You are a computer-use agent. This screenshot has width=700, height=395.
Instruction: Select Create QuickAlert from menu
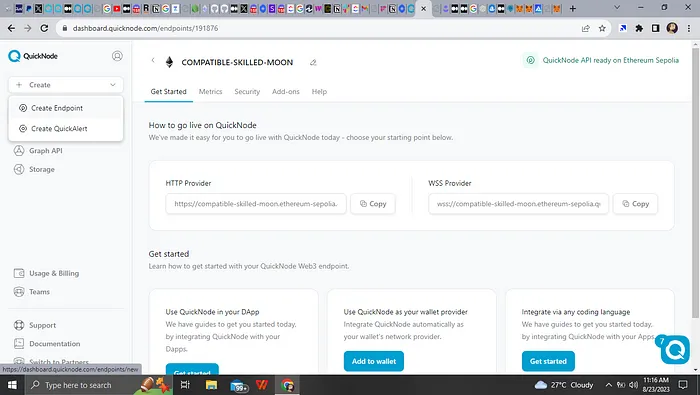pos(66,129)
